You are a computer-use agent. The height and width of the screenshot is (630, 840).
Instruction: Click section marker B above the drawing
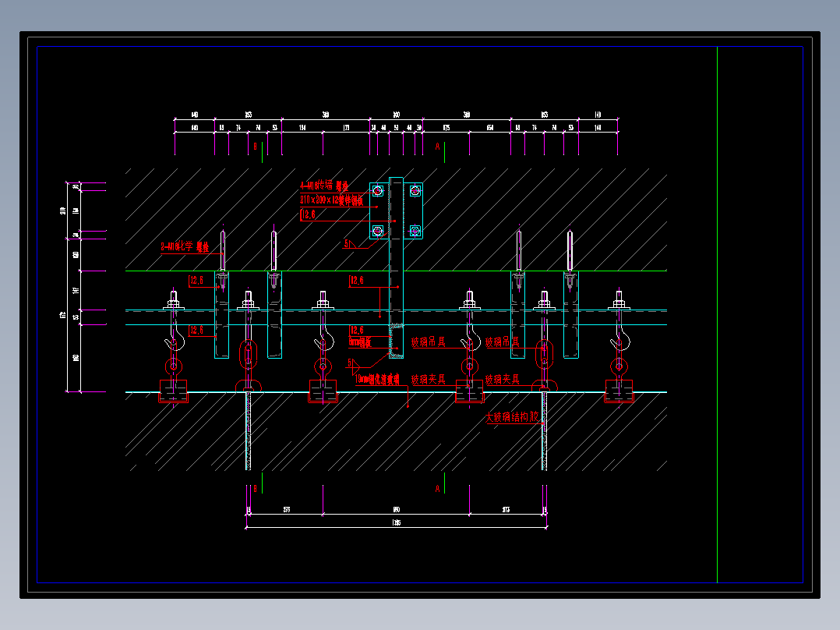coord(256,147)
